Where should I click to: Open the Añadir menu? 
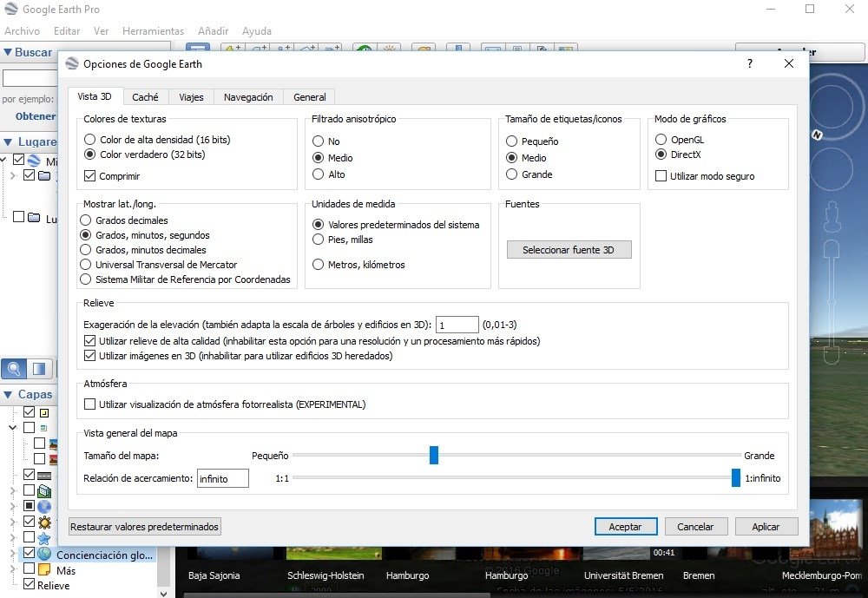[x=214, y=31]
